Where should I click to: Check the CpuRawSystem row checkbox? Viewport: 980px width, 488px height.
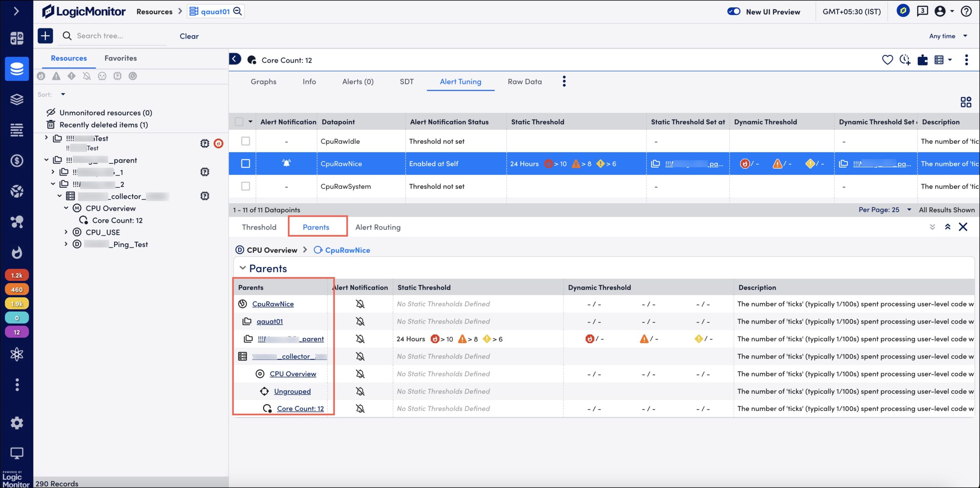[x=245, y=186]
